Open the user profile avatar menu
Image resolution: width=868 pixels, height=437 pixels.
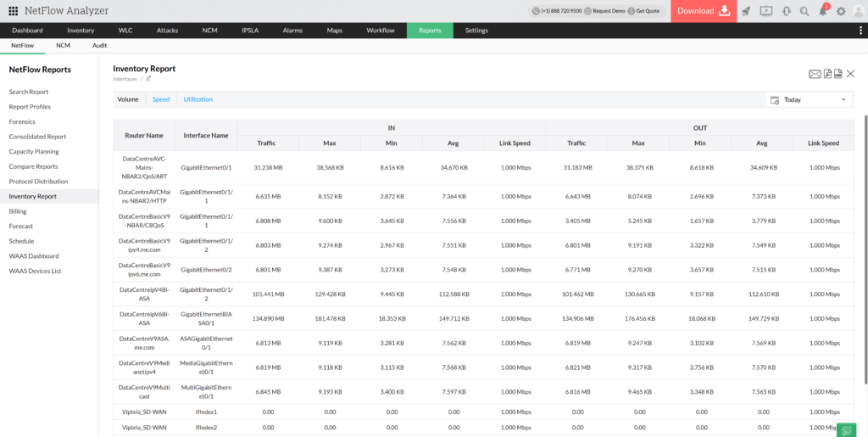click(x=859, y=11)
